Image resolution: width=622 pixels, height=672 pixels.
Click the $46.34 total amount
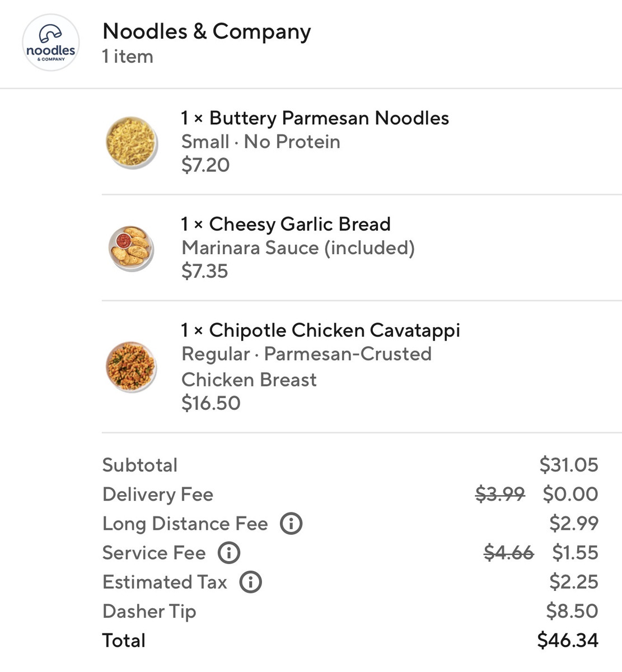click(567, 640)
